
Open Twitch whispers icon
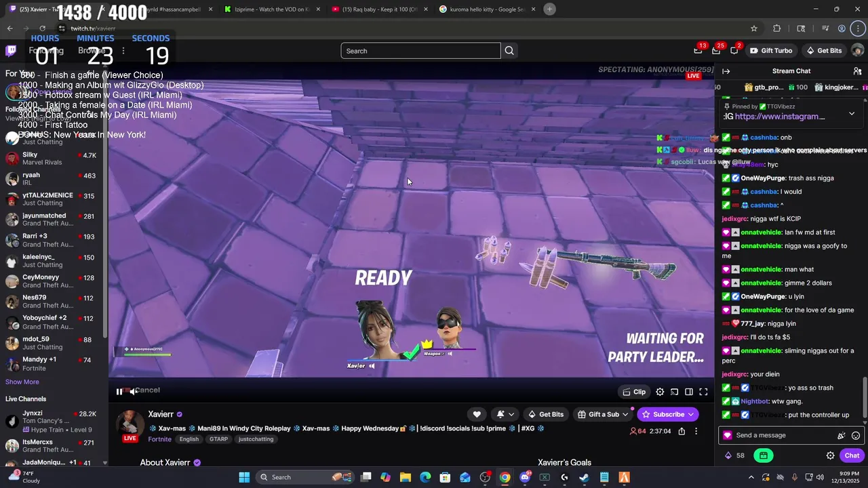[x=734, y=51]
